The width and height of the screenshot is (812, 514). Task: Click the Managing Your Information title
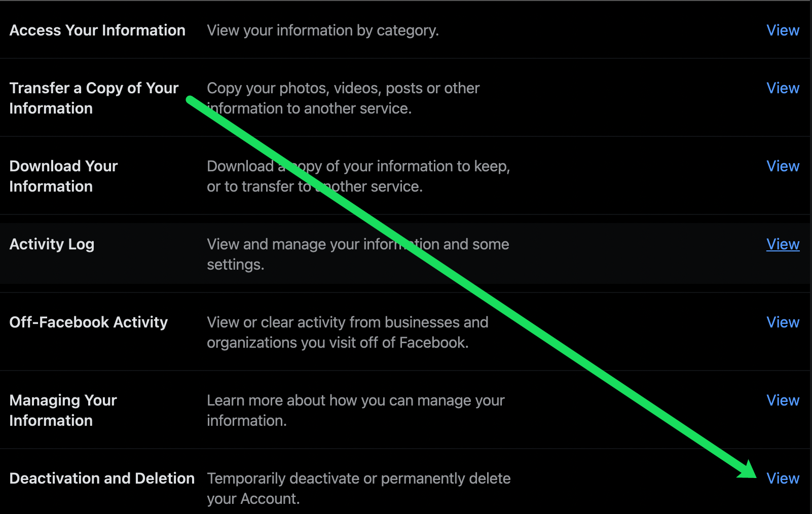63,411
